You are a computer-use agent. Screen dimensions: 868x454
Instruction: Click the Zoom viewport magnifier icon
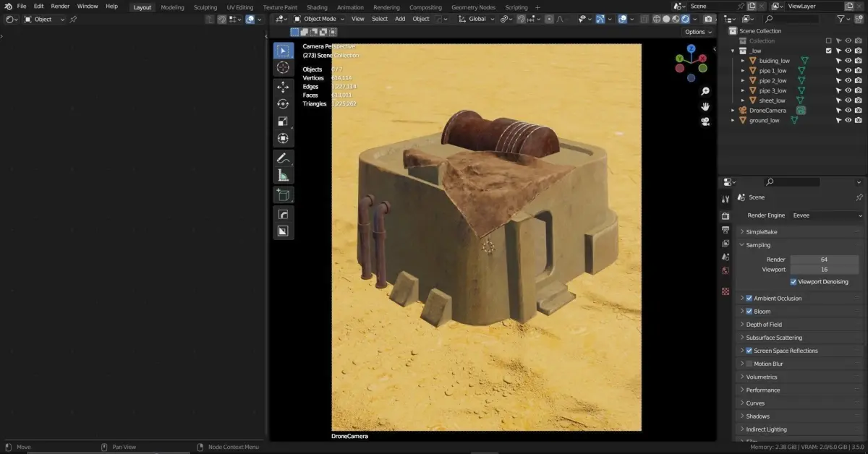click(705, 91)
